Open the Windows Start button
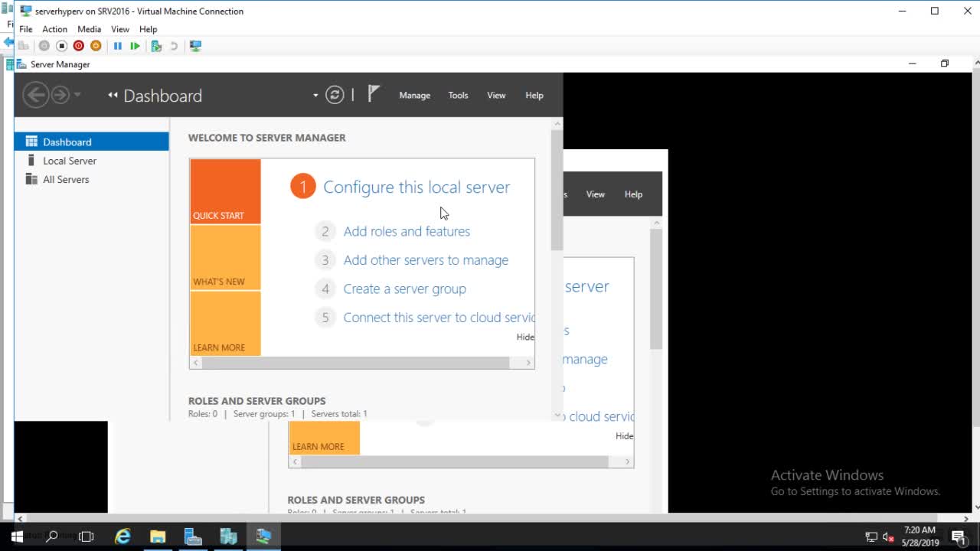 [17, 536]
